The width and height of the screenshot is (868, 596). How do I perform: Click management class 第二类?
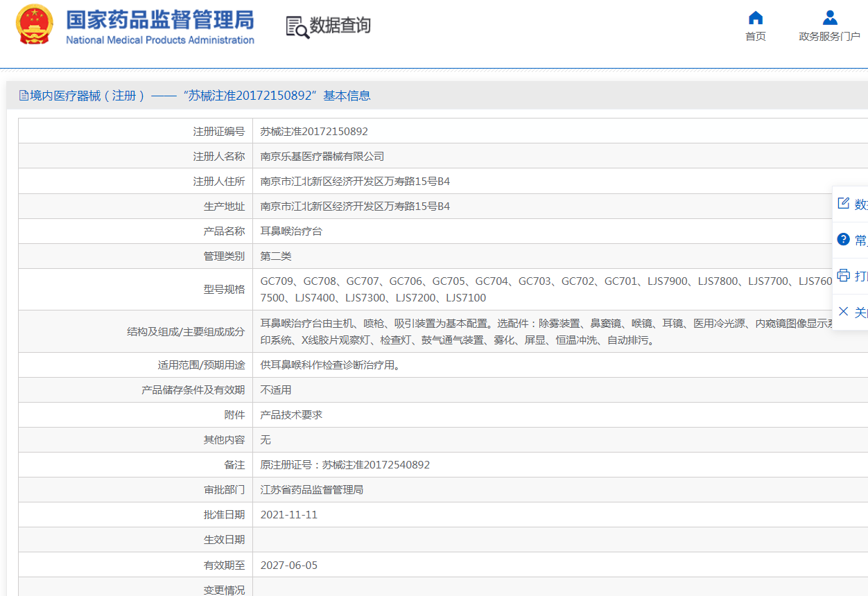click(276, 256)
